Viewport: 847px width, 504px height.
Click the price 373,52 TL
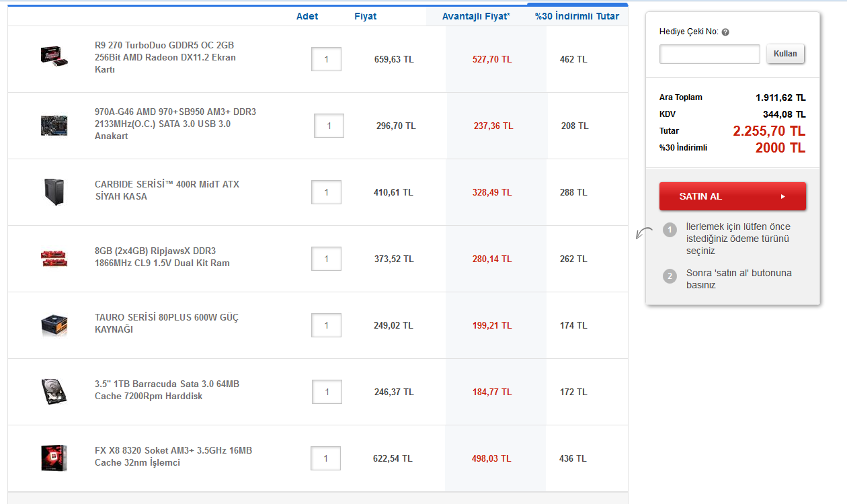(394, 259)
